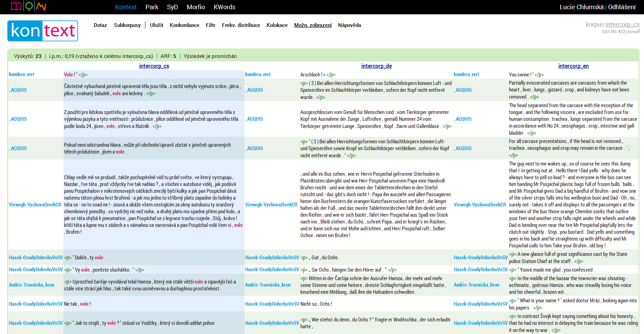Open the Nápověda help menu
The width and height of the screenshot is (644, 334).
349,25
